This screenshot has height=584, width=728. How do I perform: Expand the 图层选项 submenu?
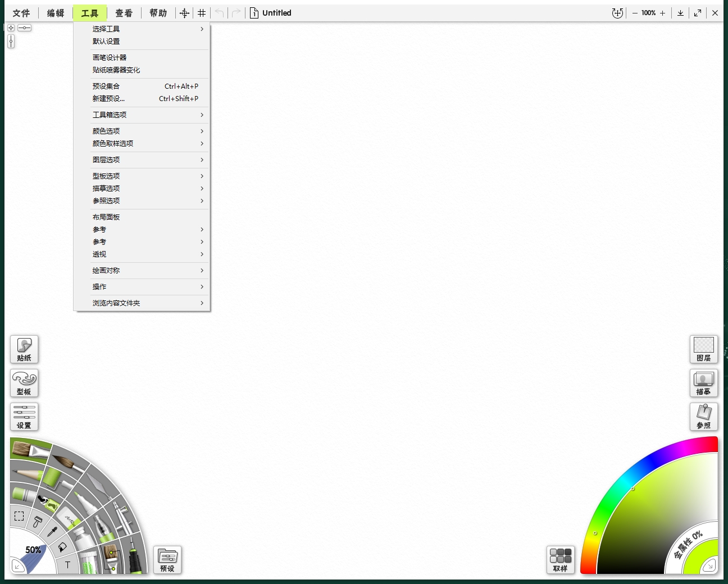[x=142, y=159]
